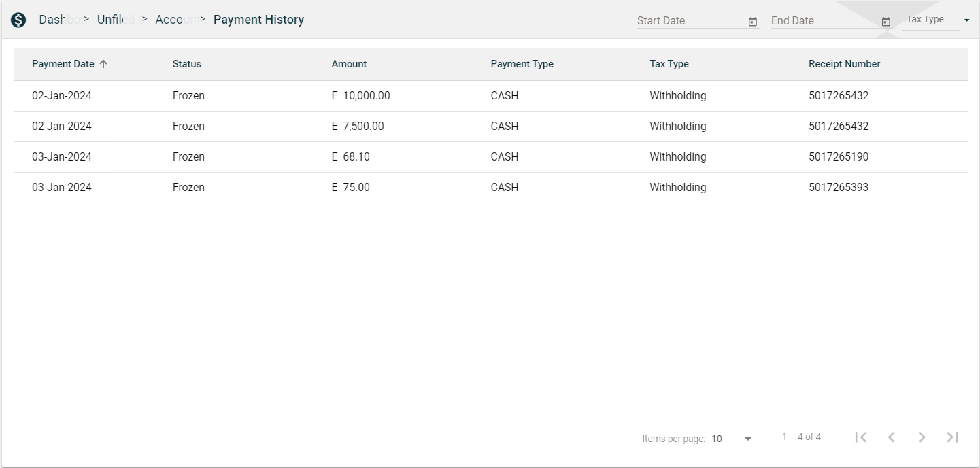Click the Payment Date sort arrow icon

click(x=103, y=64)
